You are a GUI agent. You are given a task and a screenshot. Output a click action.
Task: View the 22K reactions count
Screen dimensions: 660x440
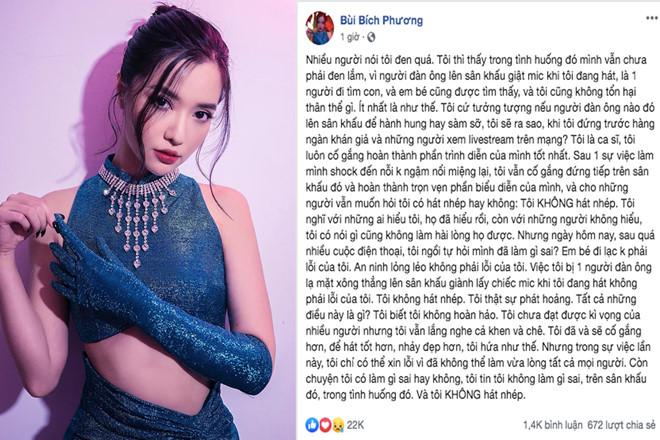click(355, 425)
